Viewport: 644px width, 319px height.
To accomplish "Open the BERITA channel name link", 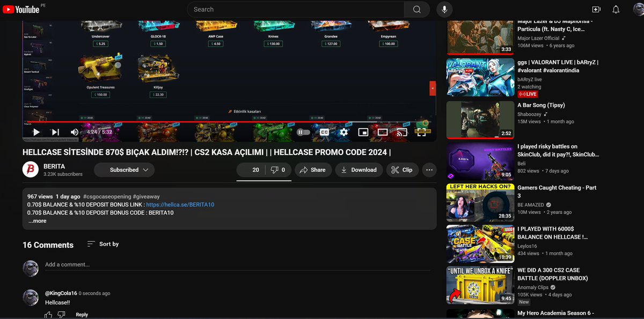I will point(54,166).
